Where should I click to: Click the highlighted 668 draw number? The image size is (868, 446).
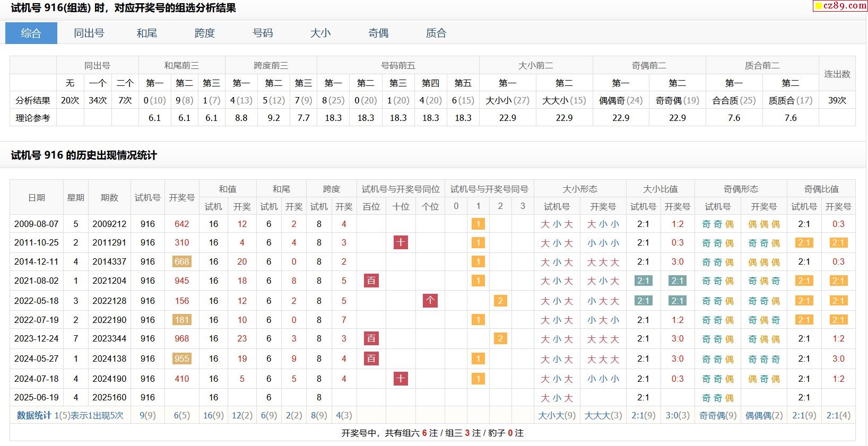(x=181, y=261)
